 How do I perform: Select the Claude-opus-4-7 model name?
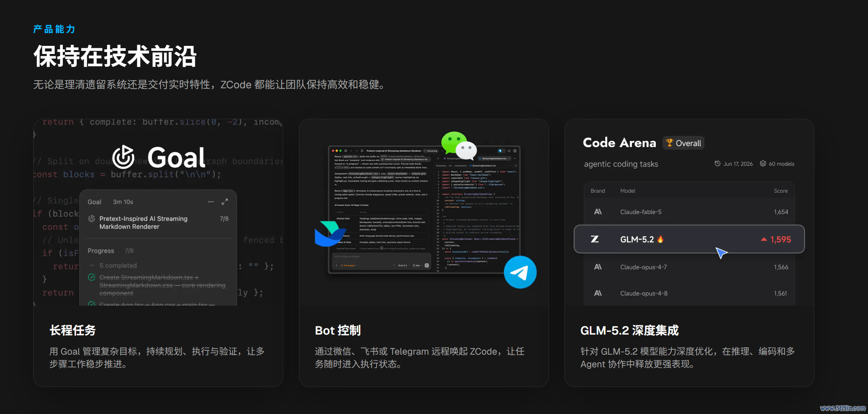(643, 267)
